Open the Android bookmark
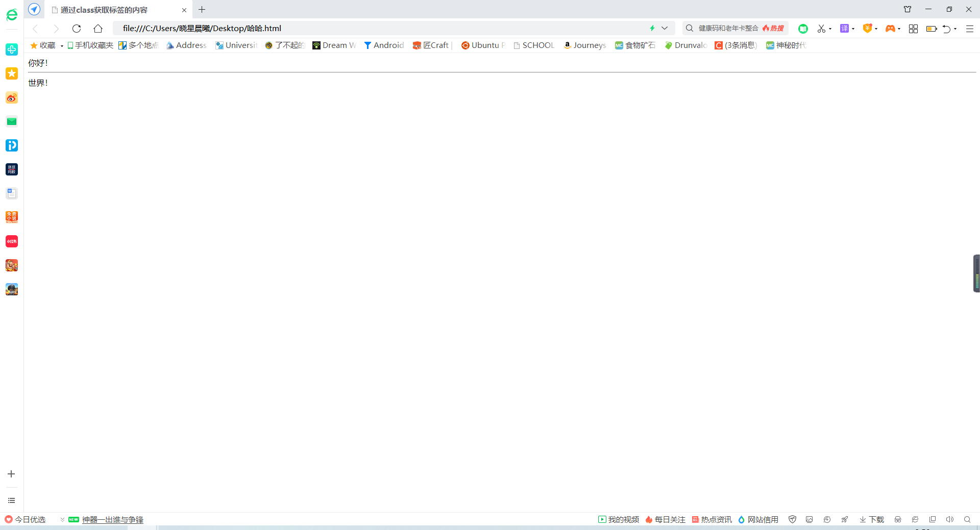Viewport: 980px width, 530px height. click(384, 45)
